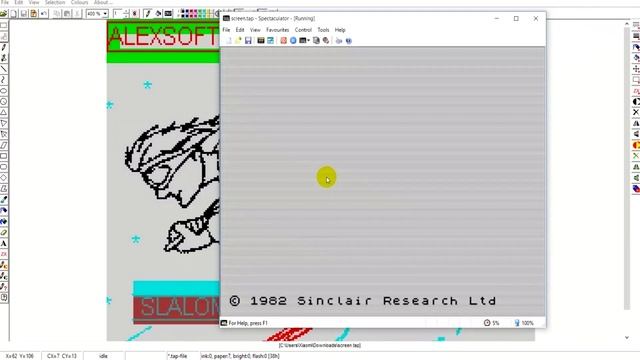Open Spectaculator's Help menu
Screen dimensions: 640x360
coord(340,30)
